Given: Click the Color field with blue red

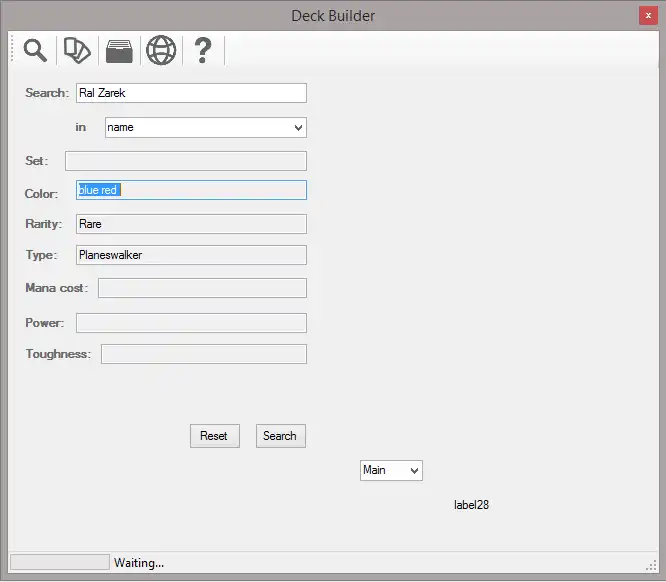Looking at the screenshot, I should click(191, 190).
